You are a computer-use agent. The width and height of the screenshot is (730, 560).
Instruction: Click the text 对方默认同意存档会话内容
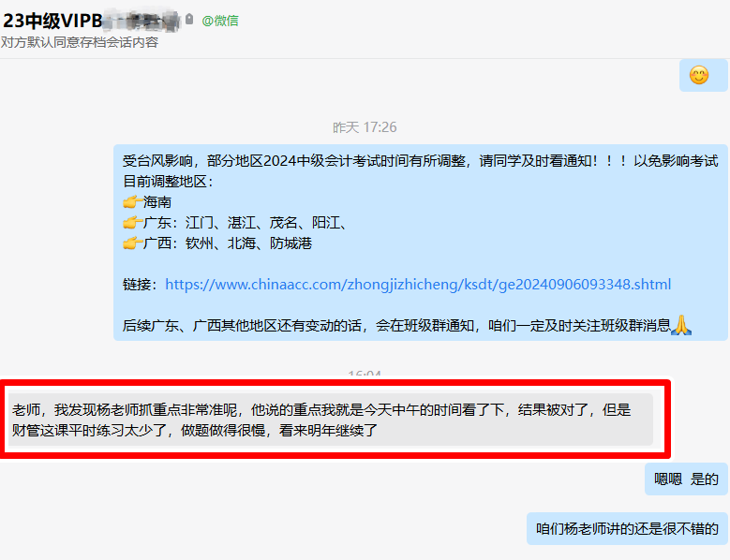[80, 42]
